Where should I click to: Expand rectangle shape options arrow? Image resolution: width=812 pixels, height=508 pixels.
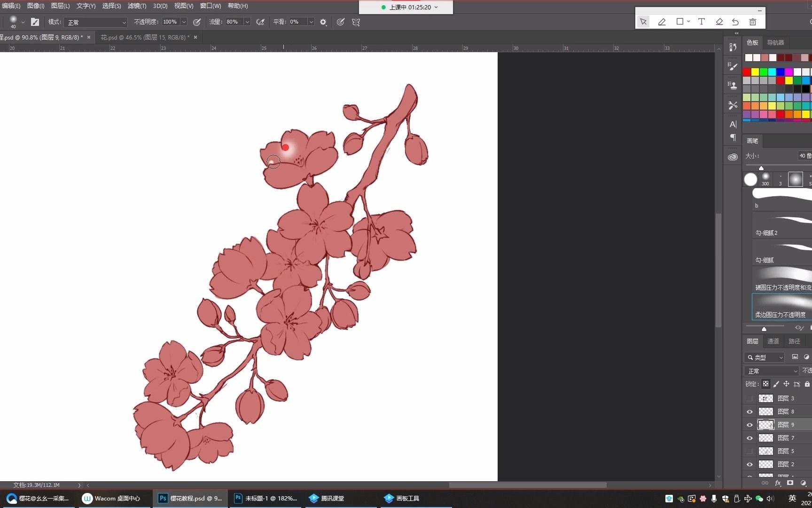(x=688, y=22)
